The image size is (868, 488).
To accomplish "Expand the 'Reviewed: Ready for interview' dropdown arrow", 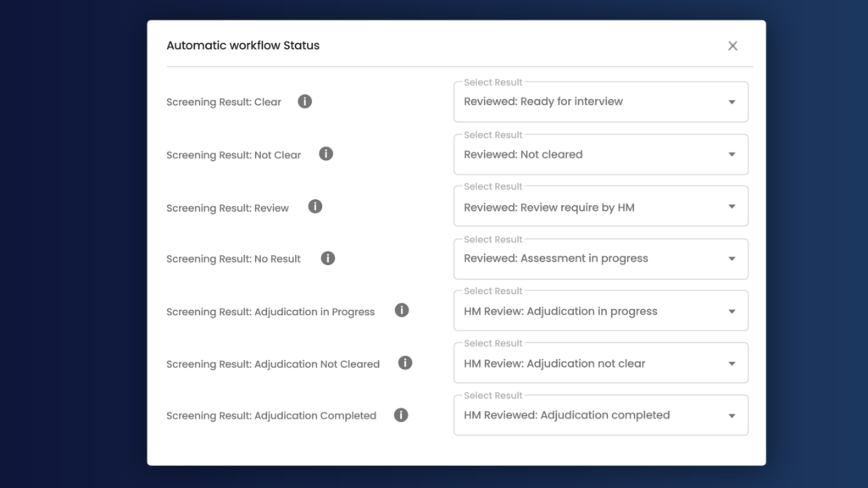I will pyautogui.click(x=732, y=103).
